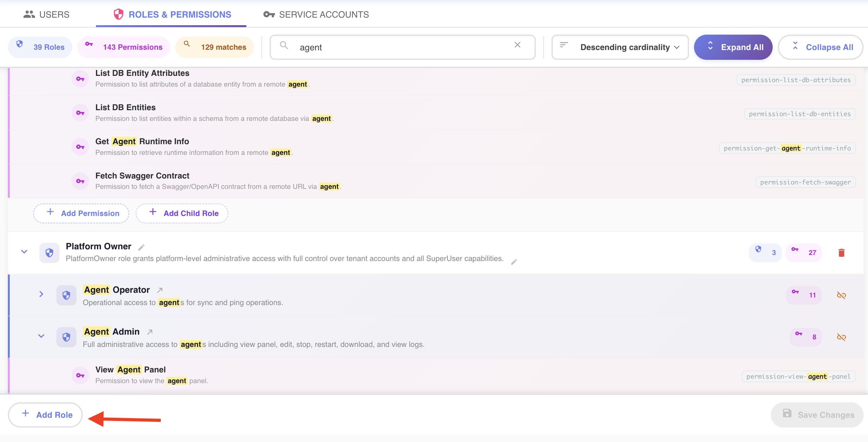Click the Users people icon
868x442 pixels.
(x=29, y=14)
